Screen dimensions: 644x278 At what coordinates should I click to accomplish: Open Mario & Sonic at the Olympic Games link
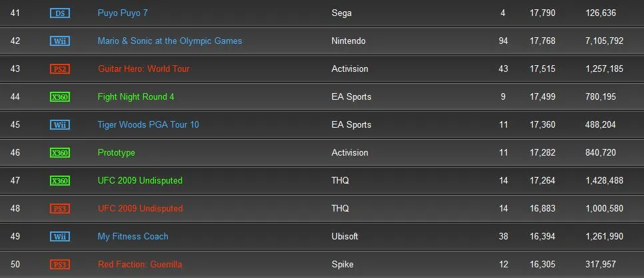pos(170,41)
